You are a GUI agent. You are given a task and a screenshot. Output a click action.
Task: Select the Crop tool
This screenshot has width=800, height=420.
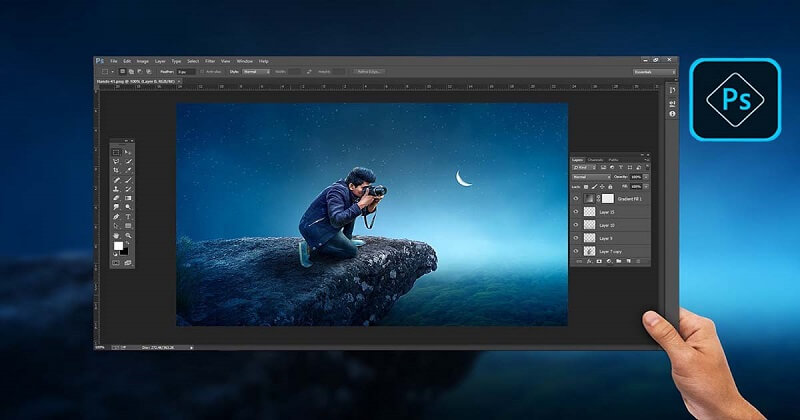click(116, 170)
